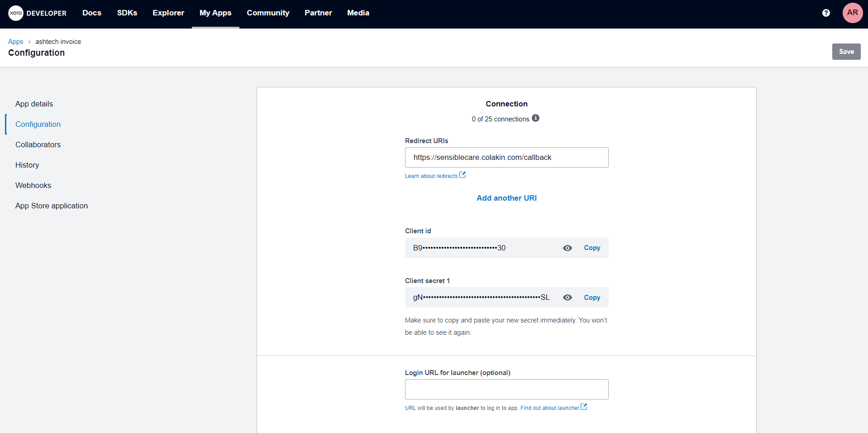
Task: Open the help question mark icon
Action: (x=826, y=13)
